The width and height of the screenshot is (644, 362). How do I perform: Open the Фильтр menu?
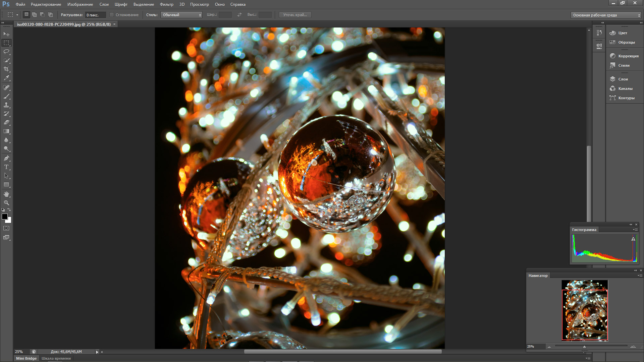tap(166, 4)
